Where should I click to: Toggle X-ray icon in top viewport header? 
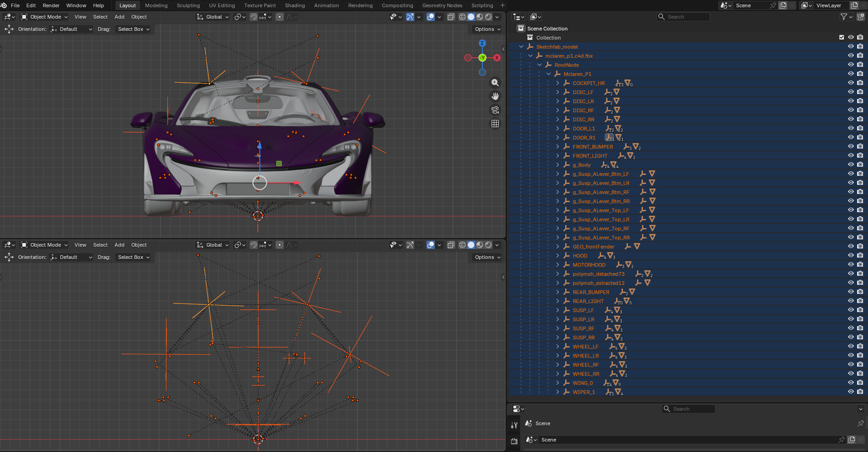pos(451,17)
